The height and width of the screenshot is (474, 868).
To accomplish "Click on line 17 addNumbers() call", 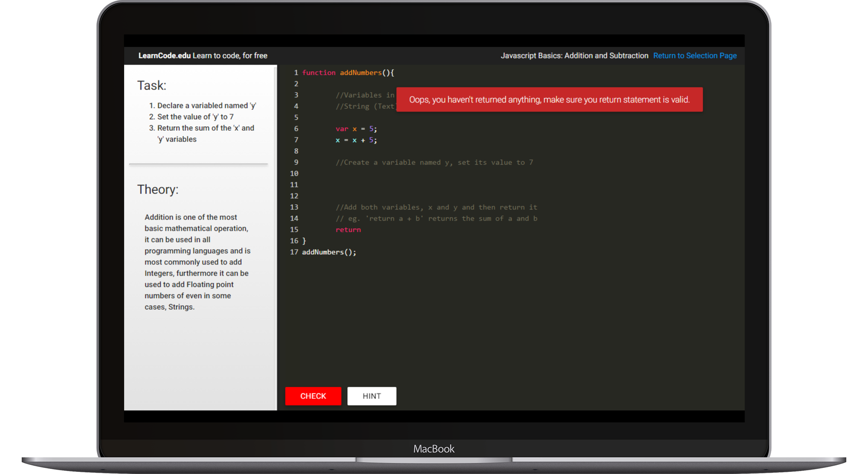I will (329, 251).
